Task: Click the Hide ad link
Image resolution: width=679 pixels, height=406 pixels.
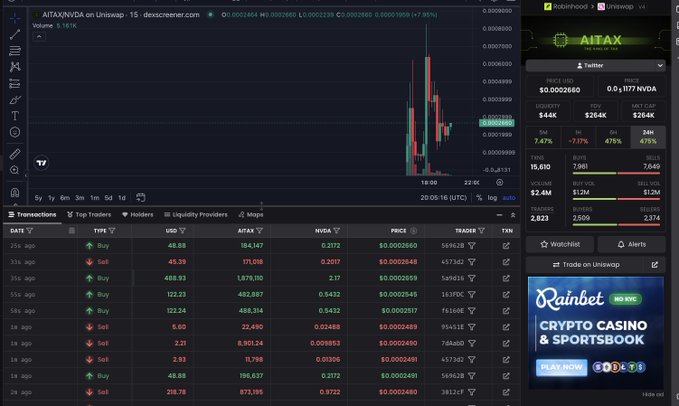Action: pyautogui.click(x=653, y=395)
